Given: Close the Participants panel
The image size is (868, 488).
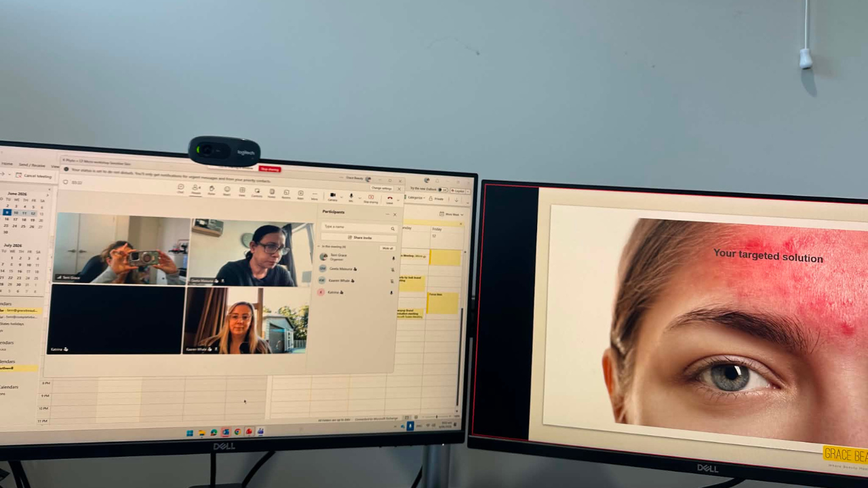Looking at the screenshot, I should (395, 215).
